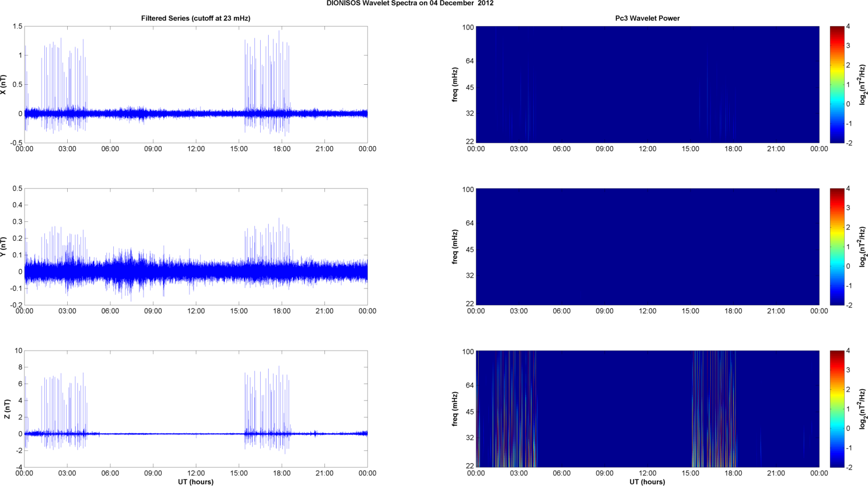This screenshot has height=486, width=868.
Task: Click the 12:00 tick under the X series plot
Action: pyautogui.click(x=196, y=149)
